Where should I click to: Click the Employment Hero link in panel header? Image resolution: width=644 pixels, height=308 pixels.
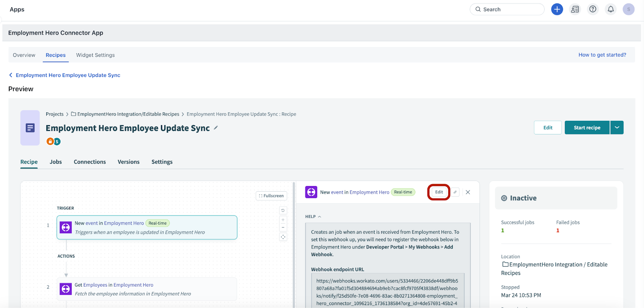point(369,192)
